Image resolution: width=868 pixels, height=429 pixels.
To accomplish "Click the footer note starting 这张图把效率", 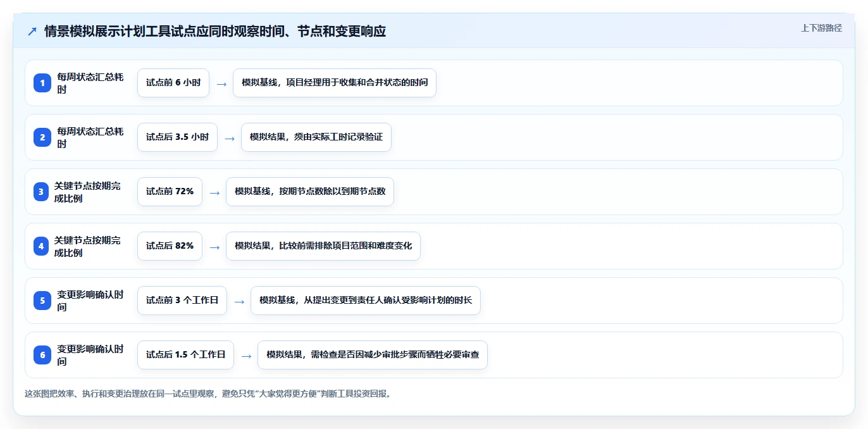I will (x=208, y=394).
